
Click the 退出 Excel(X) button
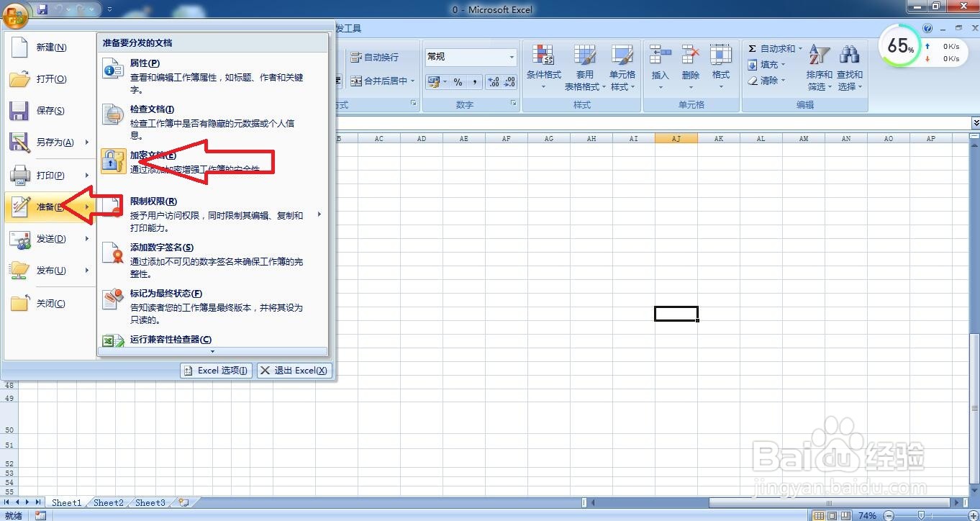(294, 371)
